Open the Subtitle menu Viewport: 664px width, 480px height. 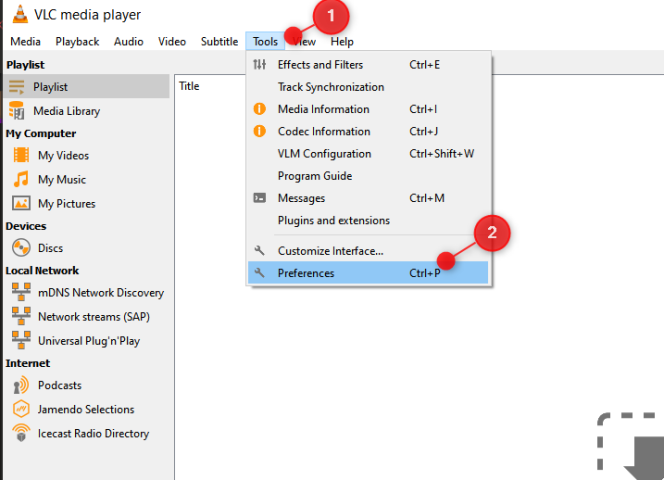pyautogui.click(x=219, y=42)
